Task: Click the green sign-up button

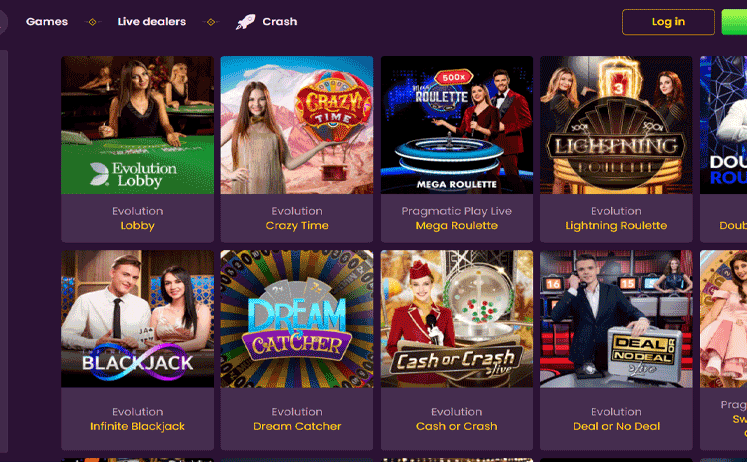Action: [734, 22]
